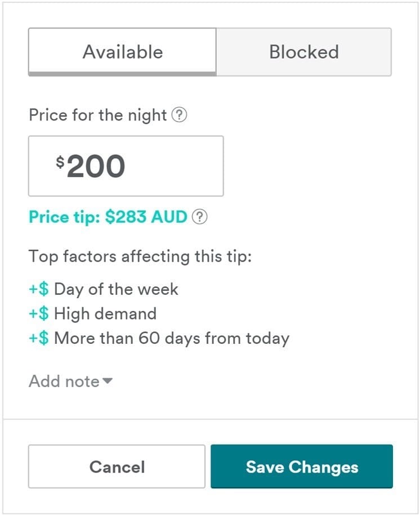Click the +$ icon beside Day of the week
Viewport: 420px width, 516px height.
pos(39,290)
